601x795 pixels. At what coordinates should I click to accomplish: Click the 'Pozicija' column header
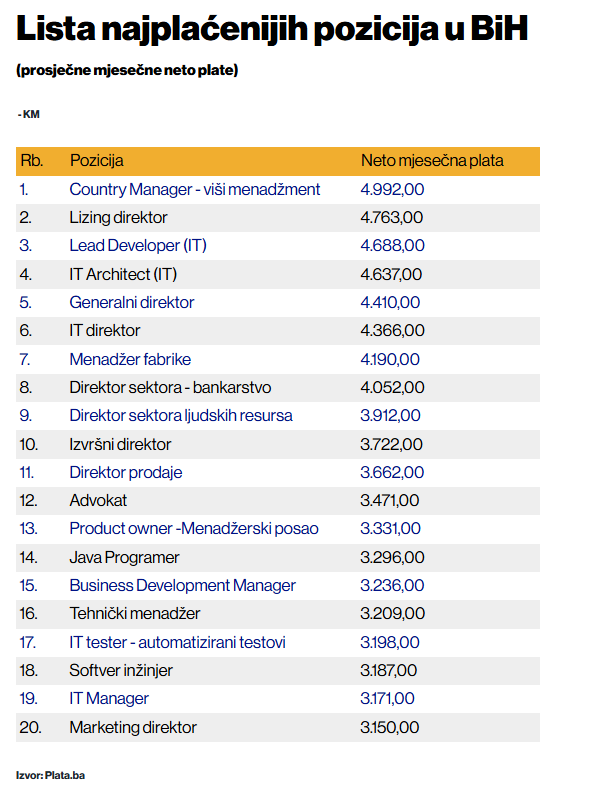pos(96,160)
